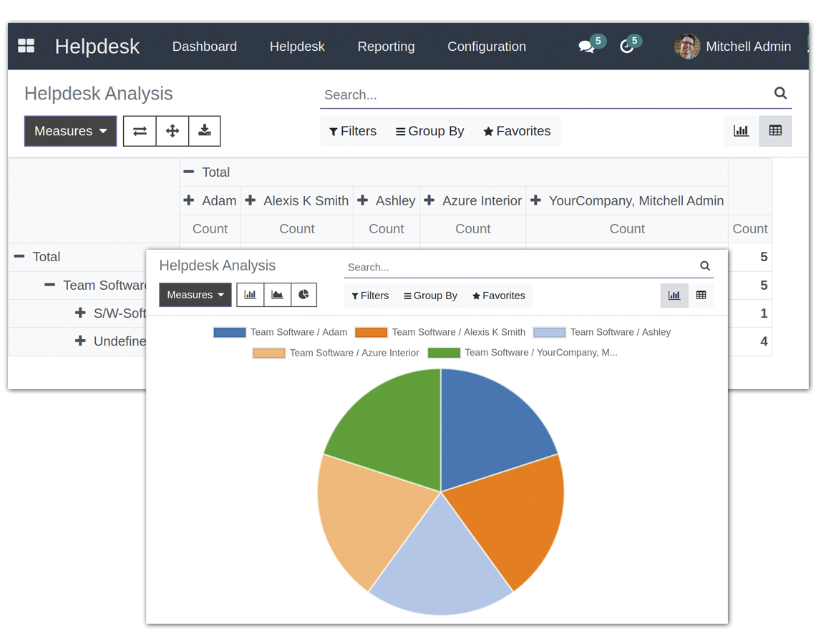Click the flip axis icon in pivot toolbar
Image resolution: width=816 pixels, height=644 pixels.
140,131
